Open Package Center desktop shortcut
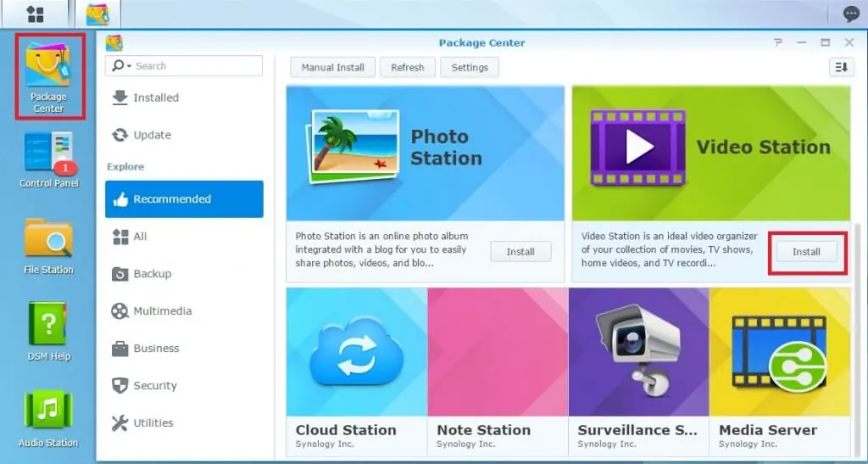The height and width of the screenshot is (464, 868). 49,75
